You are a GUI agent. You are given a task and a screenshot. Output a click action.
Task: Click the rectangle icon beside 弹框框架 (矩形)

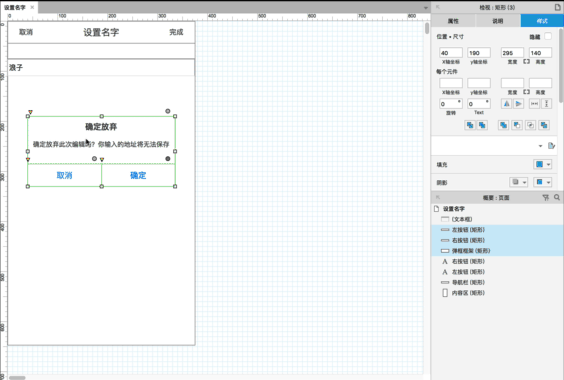(x=445, y=251)
